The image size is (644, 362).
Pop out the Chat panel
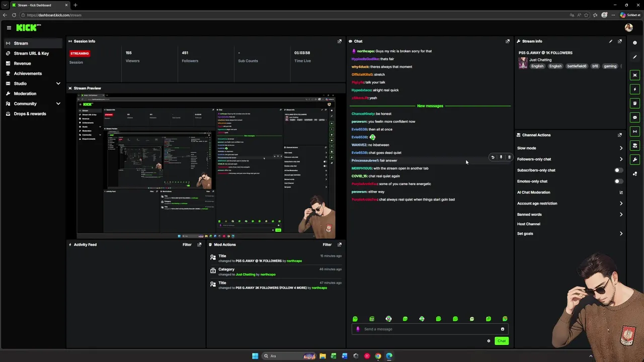pyautogui.click(x=507, y=41)
